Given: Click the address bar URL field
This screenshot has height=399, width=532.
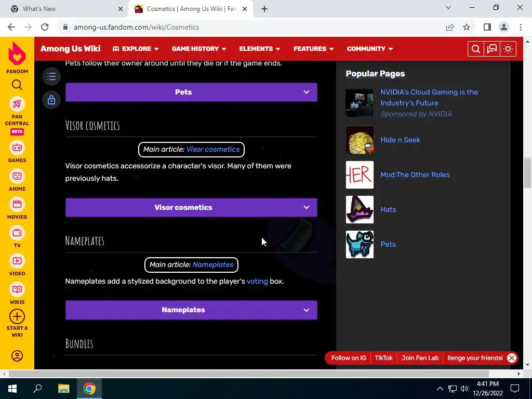Looking at the screenshot, I should (x=251, y=27).
